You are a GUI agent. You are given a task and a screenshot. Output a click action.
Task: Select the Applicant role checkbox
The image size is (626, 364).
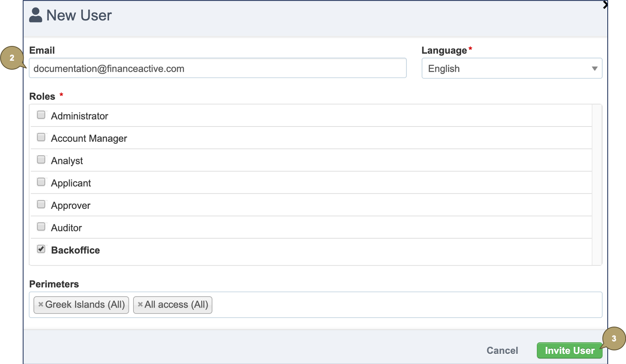(41, 182)
